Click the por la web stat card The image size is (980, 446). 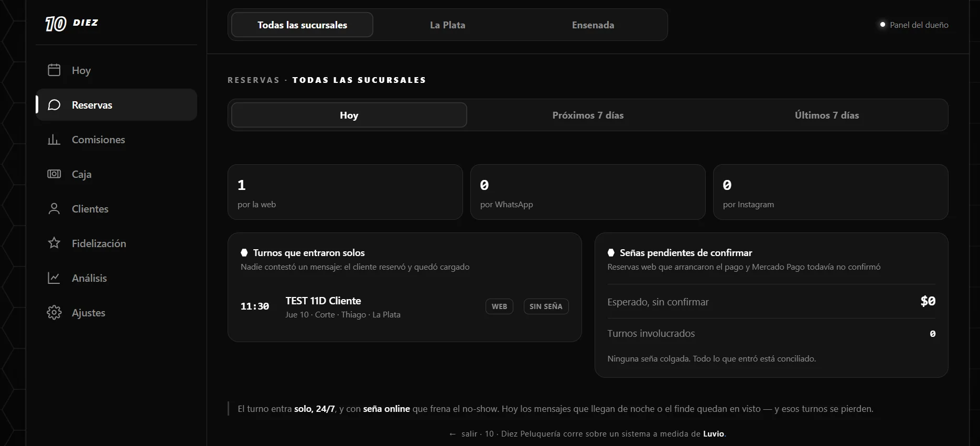[x=345, y=192]
